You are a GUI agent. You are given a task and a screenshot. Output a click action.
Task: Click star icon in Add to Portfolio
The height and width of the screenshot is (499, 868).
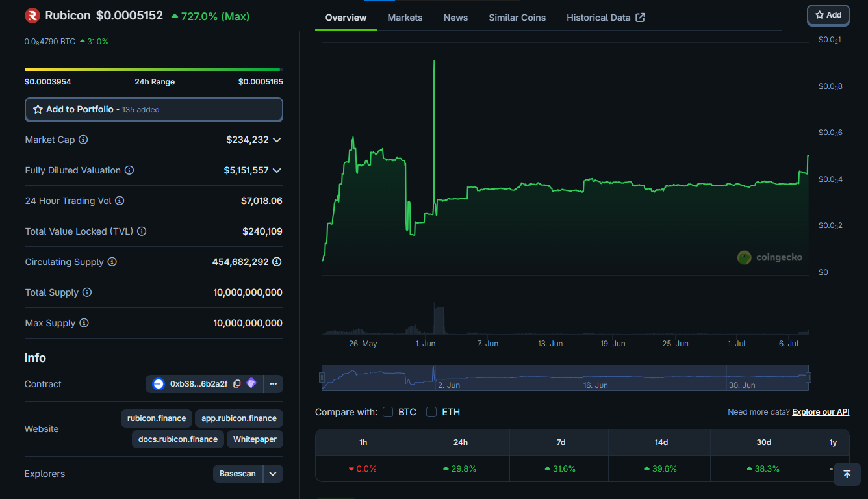click(38, 109)
